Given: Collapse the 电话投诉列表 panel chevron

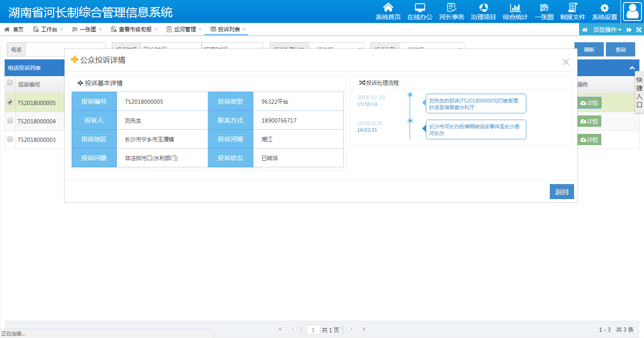Looking at the screenshot, I should pyautogui.click(x=632, y=68).
